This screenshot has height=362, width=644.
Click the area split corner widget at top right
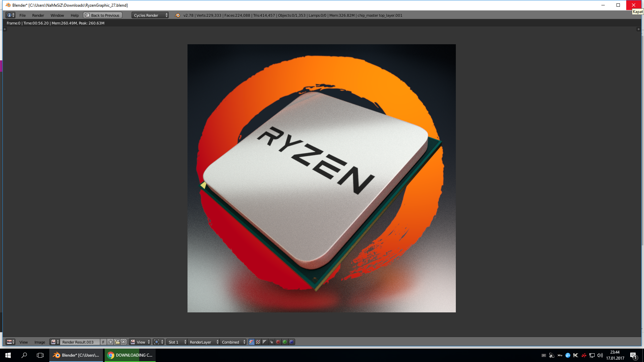point(638,29)
